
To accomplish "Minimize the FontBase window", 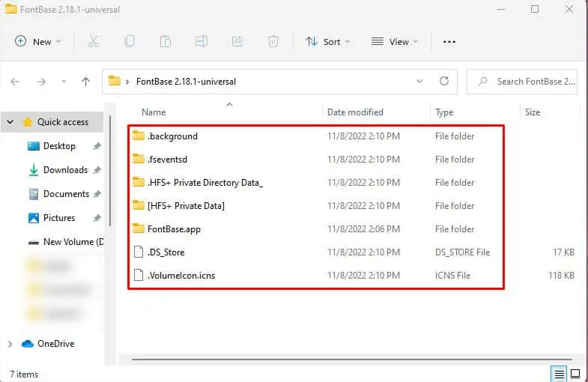I will [x=501, y=9].
